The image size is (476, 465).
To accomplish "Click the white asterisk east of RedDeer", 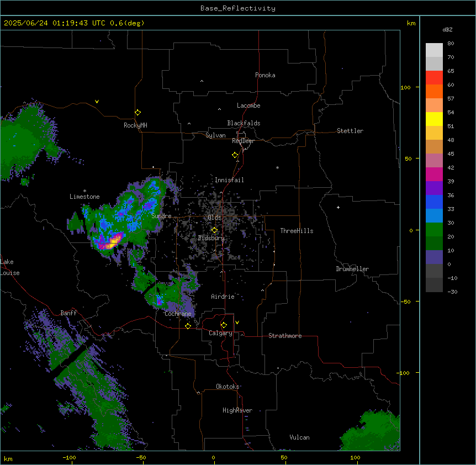I will click(x=277, y=167).
